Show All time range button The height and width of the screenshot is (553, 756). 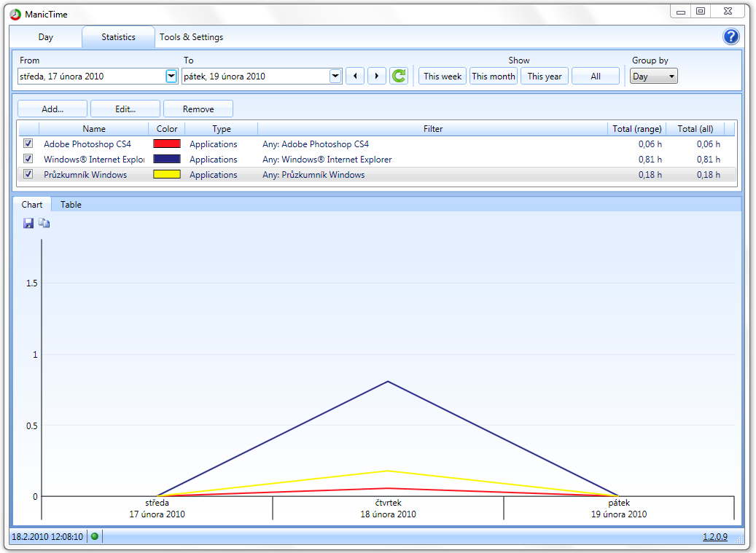(x=596, y=76)
